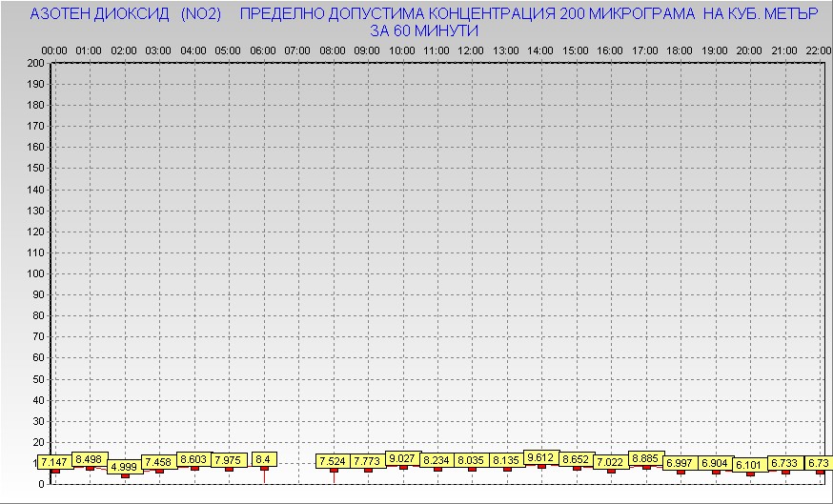Click the 0 value on the Y axis

pos(41,484)
